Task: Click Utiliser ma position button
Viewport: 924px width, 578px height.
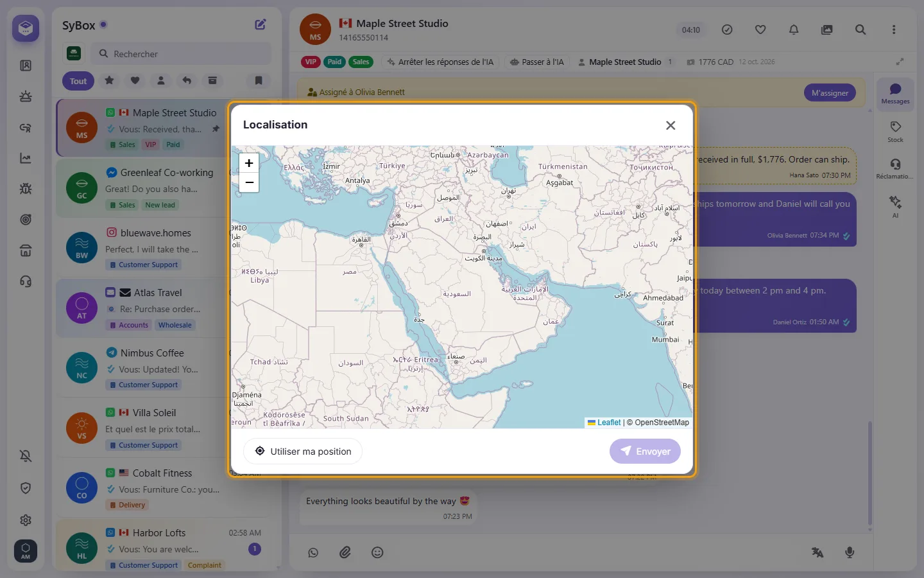Action: click(303, 451)
